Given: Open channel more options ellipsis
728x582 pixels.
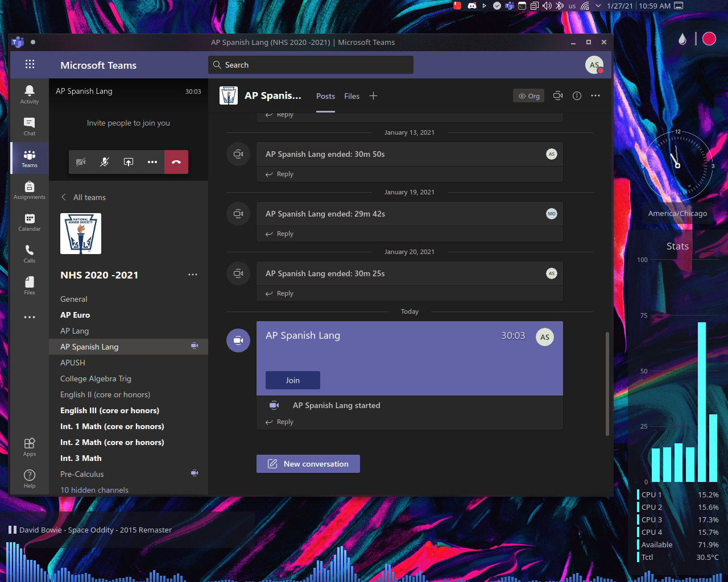Looking at the screenshot, I should pos(595,96).
